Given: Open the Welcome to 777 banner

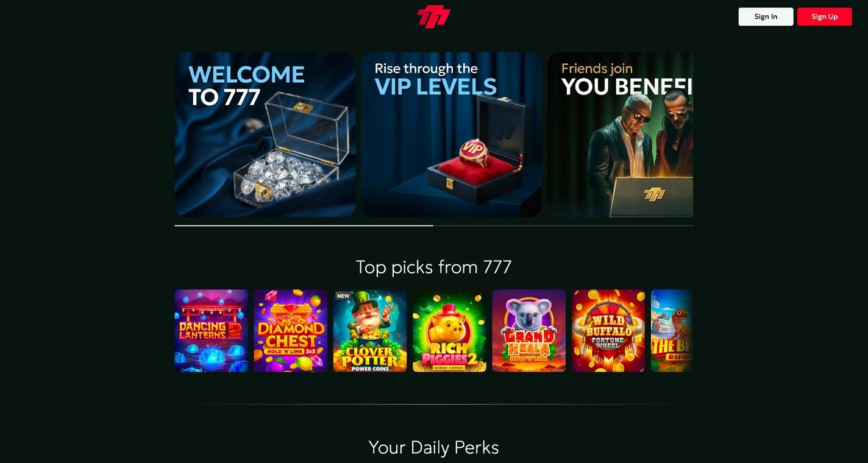Looking at the screenshot, I should pos(265,135).
